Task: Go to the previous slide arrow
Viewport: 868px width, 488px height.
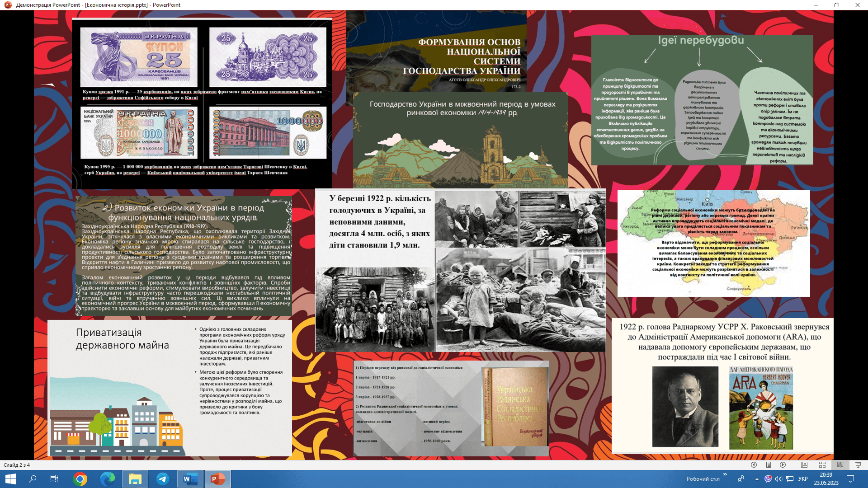Action: 754,465
